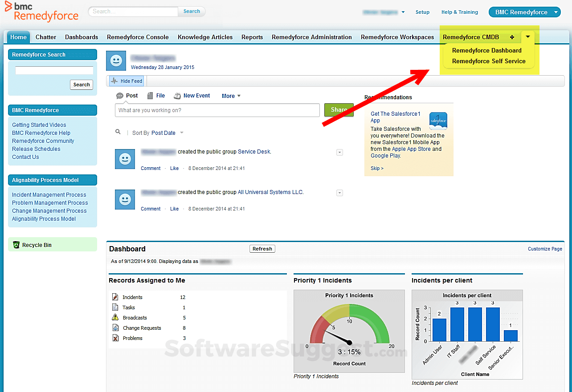Viewport: 572px width, 392px height.
Task: Click the top Search button
Action: tap(192, 12)
